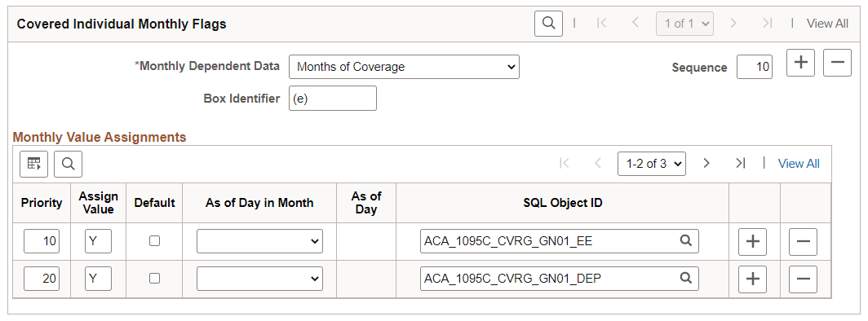Click the As of Day column header
Image resolution: width=868 pixels, height=321 pixels.
(366, 203)
